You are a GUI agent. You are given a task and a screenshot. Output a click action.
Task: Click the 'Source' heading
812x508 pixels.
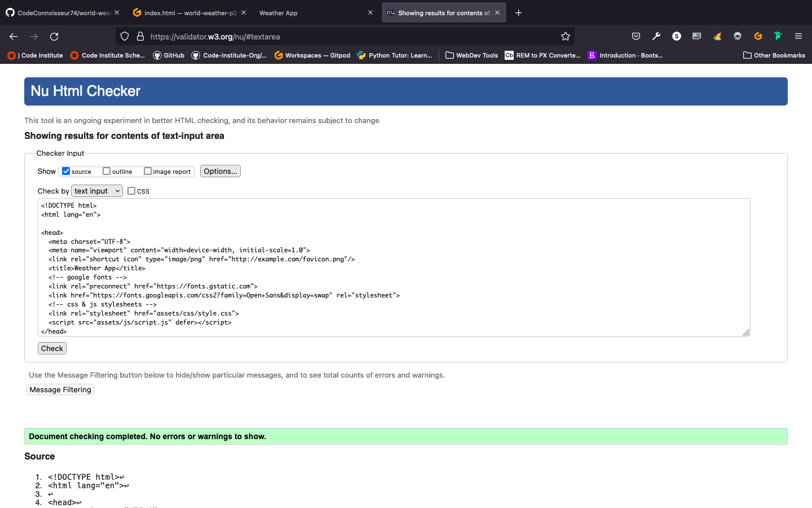(39, 456)
